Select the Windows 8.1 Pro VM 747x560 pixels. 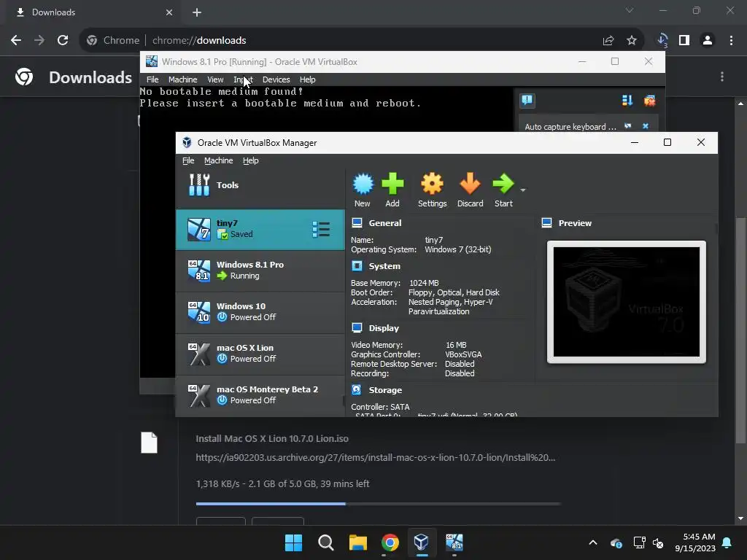260,271
